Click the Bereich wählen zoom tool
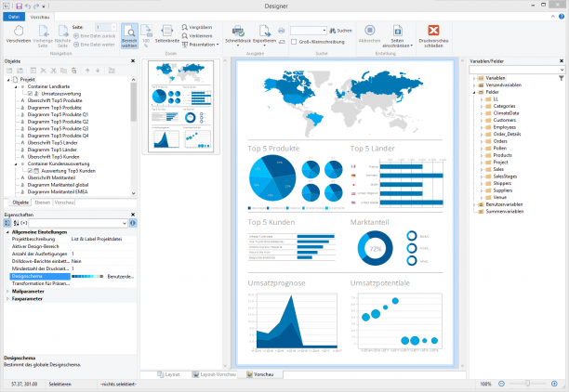The height and width of the screenshot is (392, 569). tap(129, 36)
